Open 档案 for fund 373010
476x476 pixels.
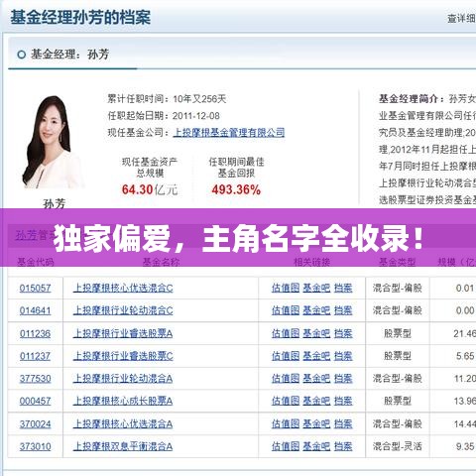pyautogui.click(x=343, y=446)
